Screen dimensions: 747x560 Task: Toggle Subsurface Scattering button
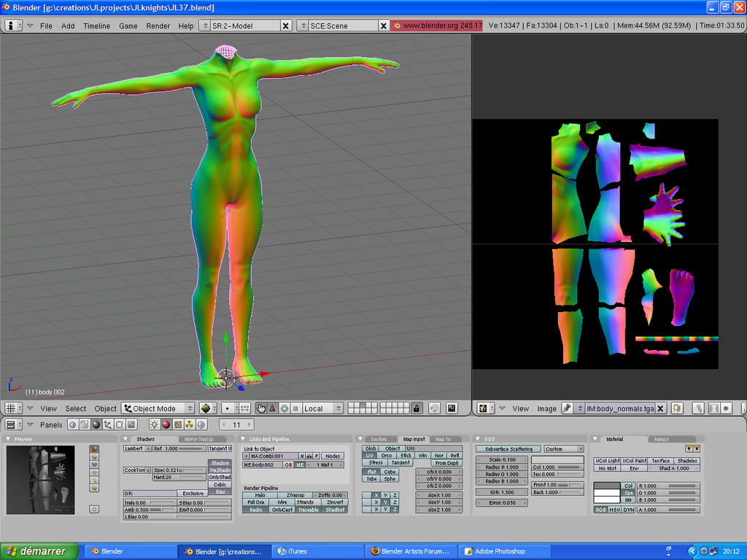508,449
